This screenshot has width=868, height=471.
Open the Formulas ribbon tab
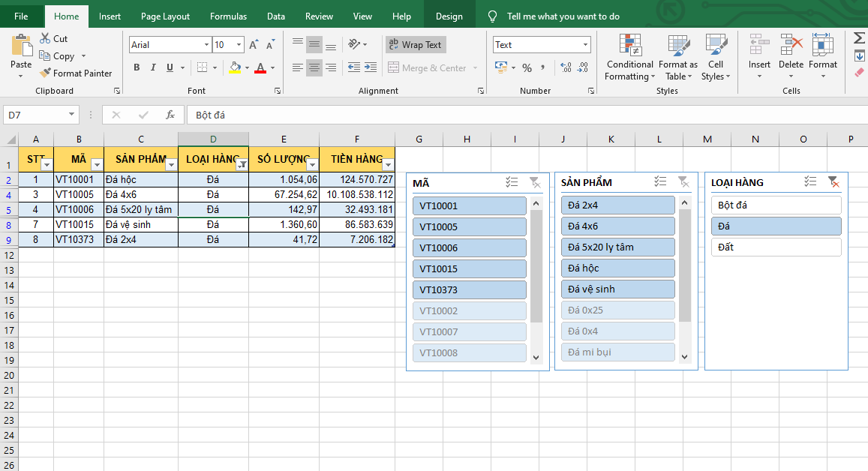pyautogui.click(x=228, y=16)
